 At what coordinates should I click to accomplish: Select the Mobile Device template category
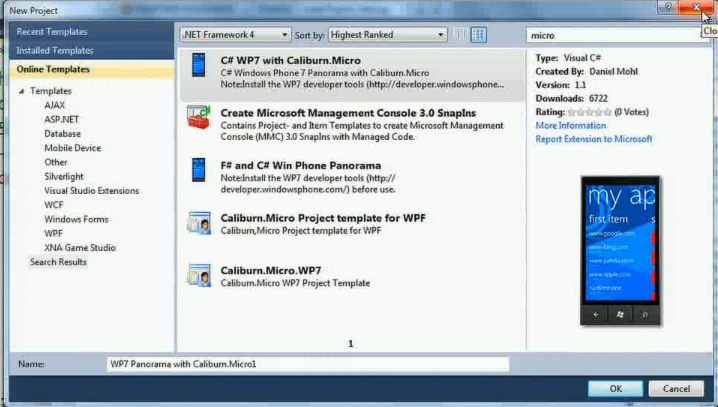pos(72,148)
